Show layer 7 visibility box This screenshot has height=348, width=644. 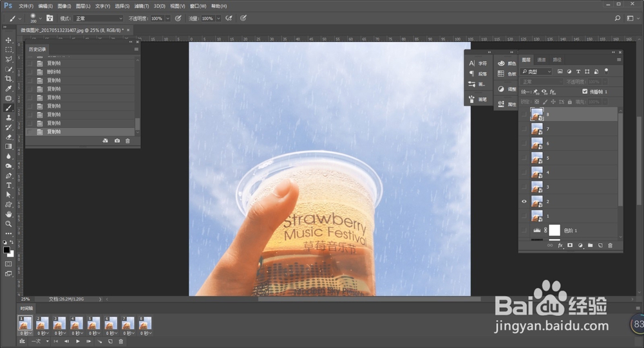tap(524, 129)
